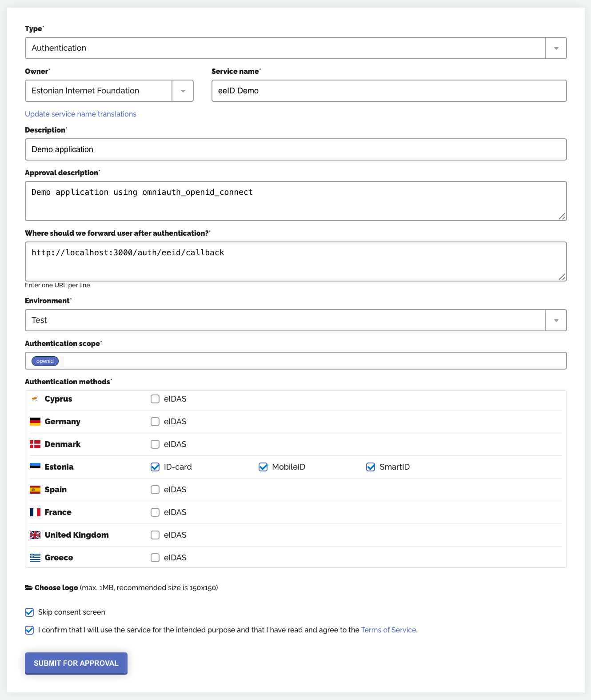Focus the Description input field
The height and width of the screenshot is (700, 591).
(296, 149)
